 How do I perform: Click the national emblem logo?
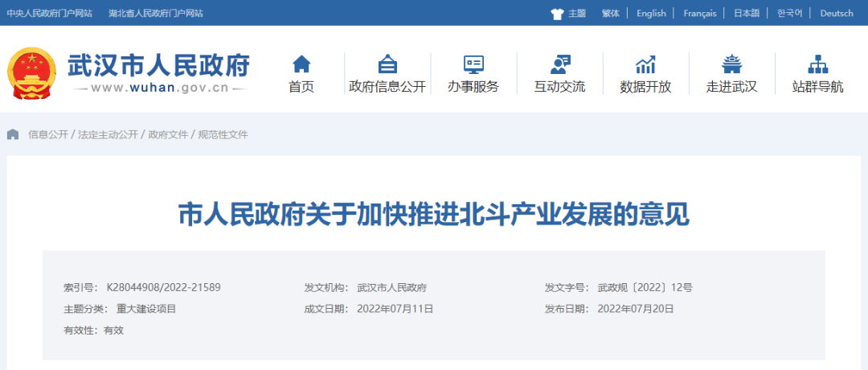click(32, 73)
